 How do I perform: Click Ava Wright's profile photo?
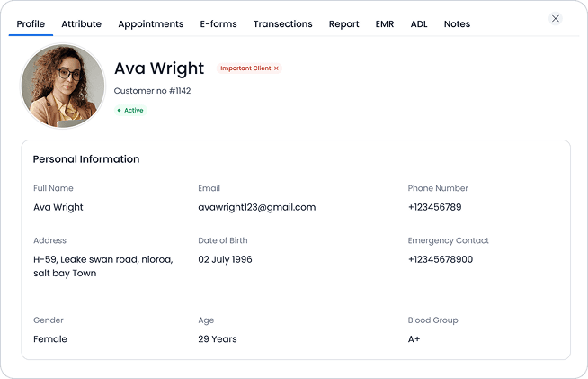click(x=63, y=86)
